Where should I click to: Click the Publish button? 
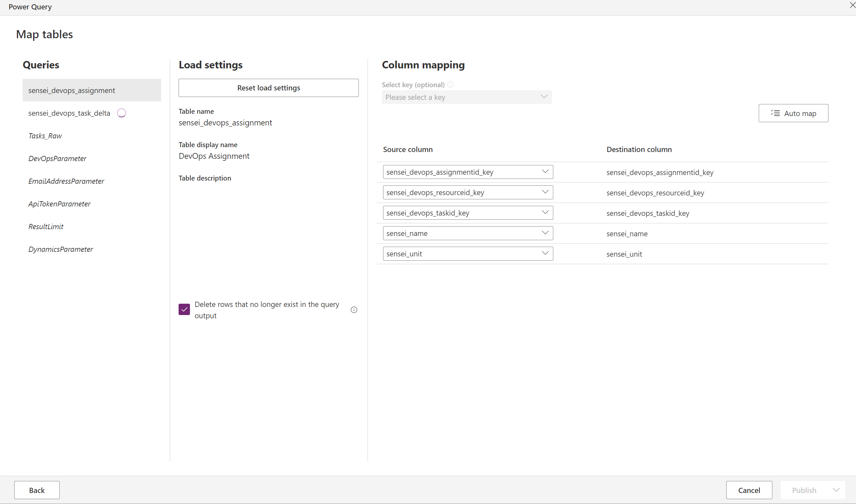(x=804, y=490)
